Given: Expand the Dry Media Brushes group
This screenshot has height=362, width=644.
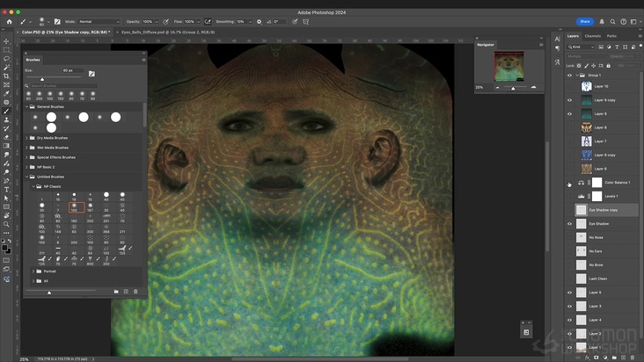Looking at the screenshot, I should [x=27, y=138].
